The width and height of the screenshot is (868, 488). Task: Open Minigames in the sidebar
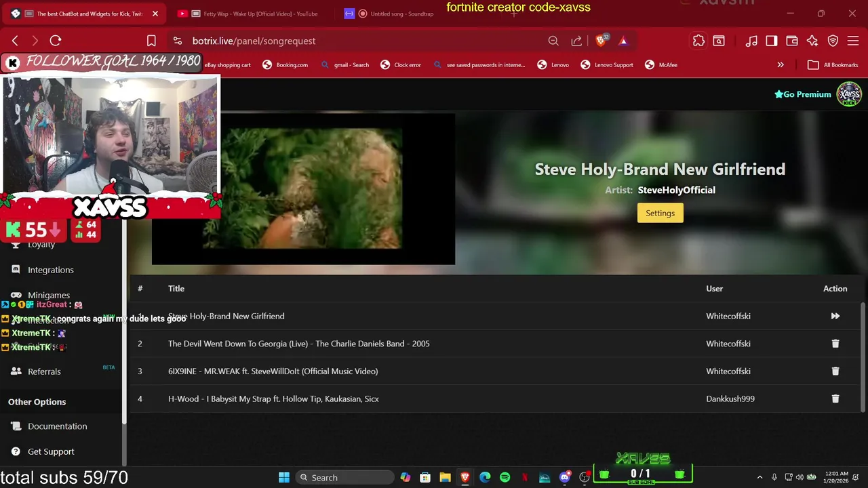49,296
